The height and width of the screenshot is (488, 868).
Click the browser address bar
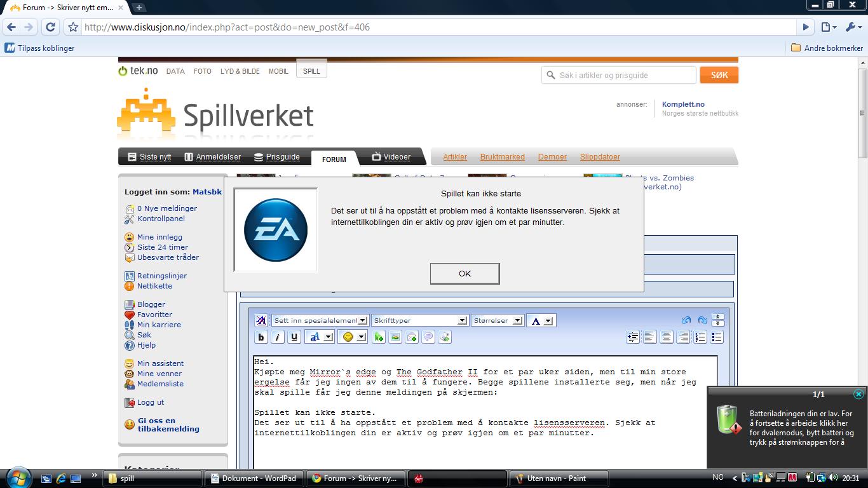pyautogui.click(x=438, y=27)
